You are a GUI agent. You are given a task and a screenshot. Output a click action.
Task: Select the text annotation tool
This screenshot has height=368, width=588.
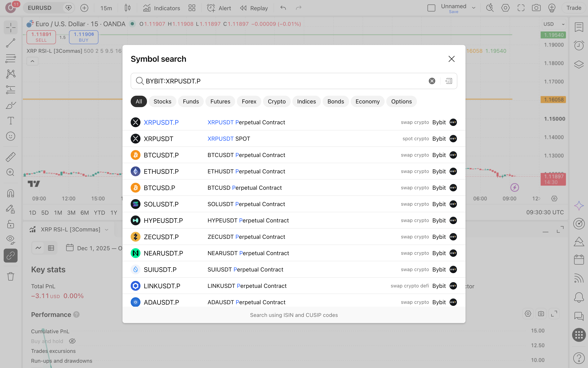click(x=10, y=120)
